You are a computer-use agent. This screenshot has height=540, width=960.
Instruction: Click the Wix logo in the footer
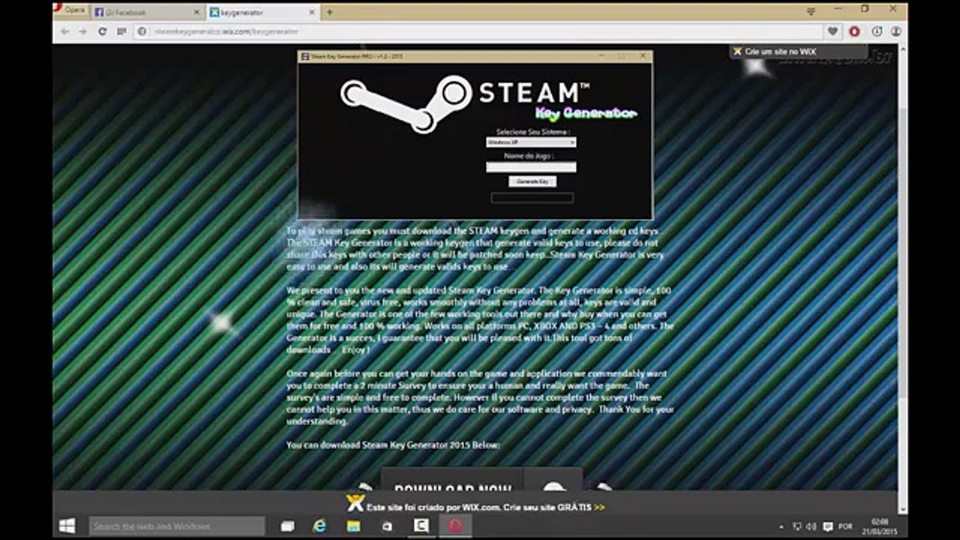354,503
